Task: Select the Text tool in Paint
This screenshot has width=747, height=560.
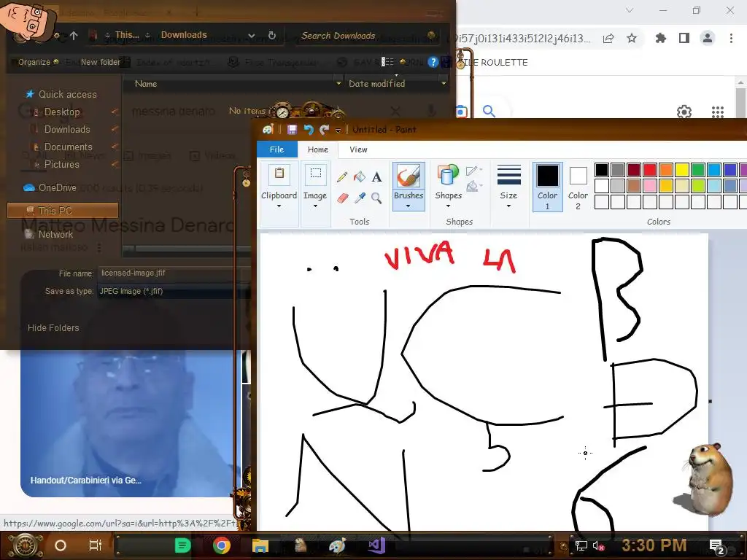Action: (376, 177)
